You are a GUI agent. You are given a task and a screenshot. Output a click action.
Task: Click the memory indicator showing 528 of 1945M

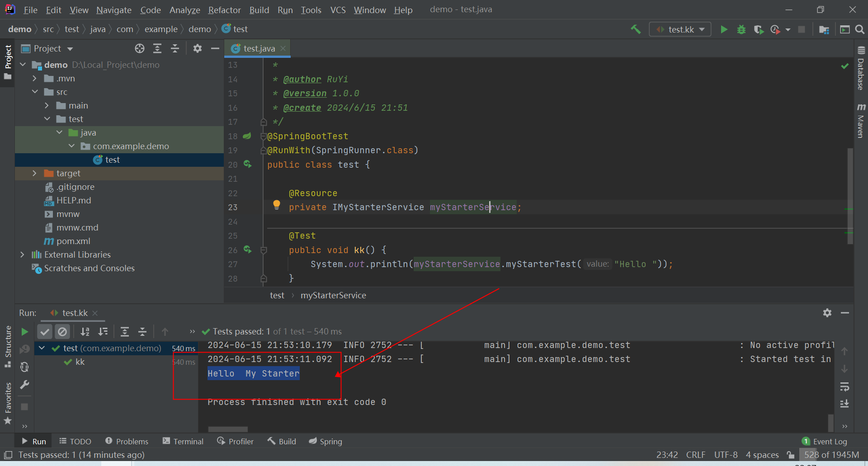(x=831, y=455)
